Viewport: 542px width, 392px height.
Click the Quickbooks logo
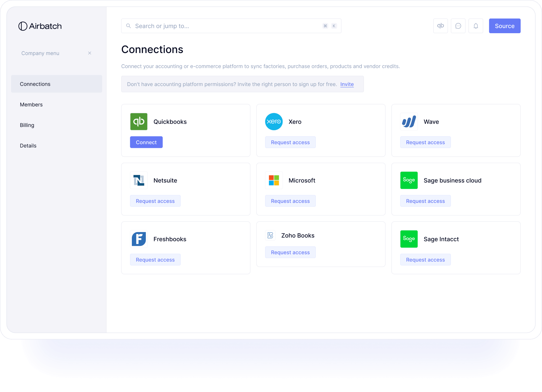(x=139, y=121)
